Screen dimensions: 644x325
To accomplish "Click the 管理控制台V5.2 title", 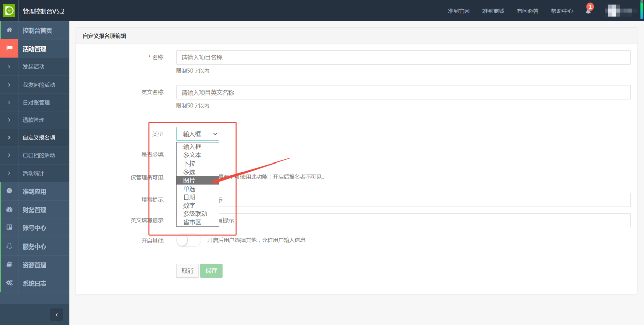I will [44, 11].
